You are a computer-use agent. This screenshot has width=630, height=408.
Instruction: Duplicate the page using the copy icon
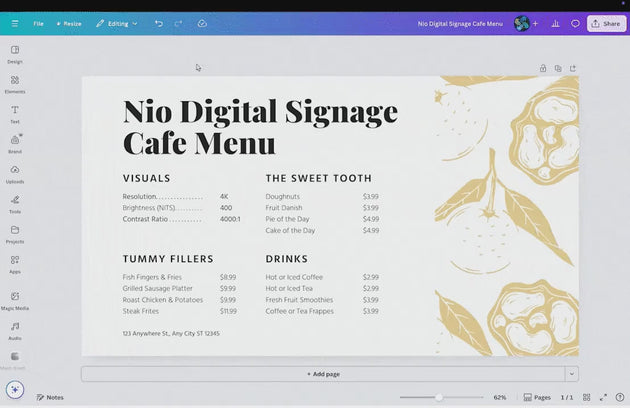point(558,68)
